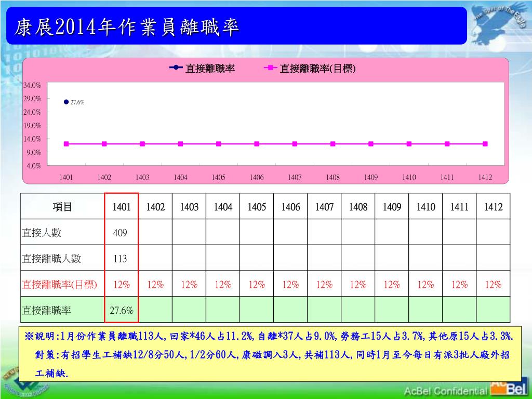Click the 直接離職率(目標) legend entry
Image resolution: width=532 pixels, height=399 pixels.
tap(310, 68)
